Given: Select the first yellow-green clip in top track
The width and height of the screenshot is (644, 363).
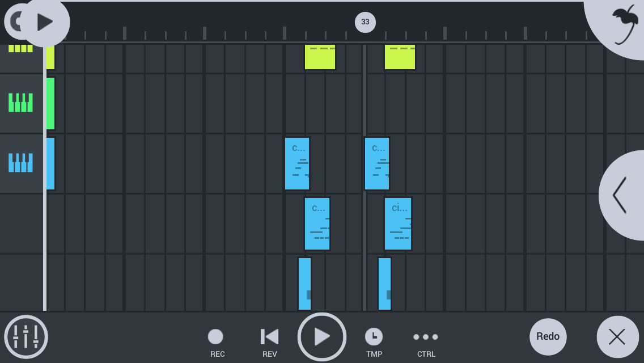Looking at the screenshot, I should [x=320, y=57].
